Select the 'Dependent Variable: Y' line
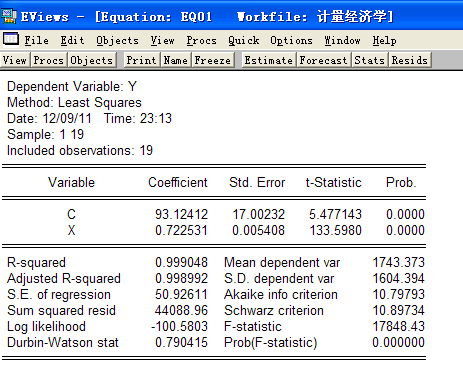The image size is (463, 379). (72, 87)
